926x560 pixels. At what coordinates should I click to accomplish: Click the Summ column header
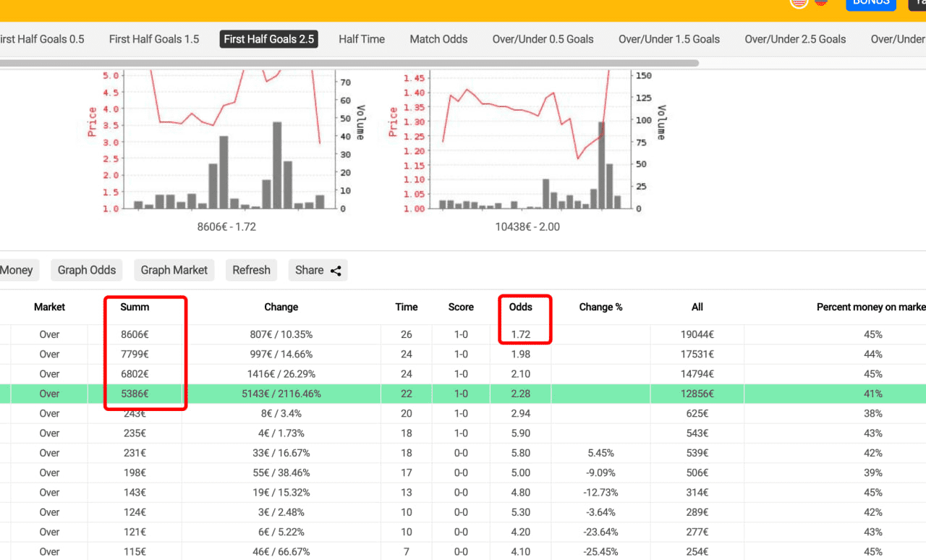click(x=135, y=307)
